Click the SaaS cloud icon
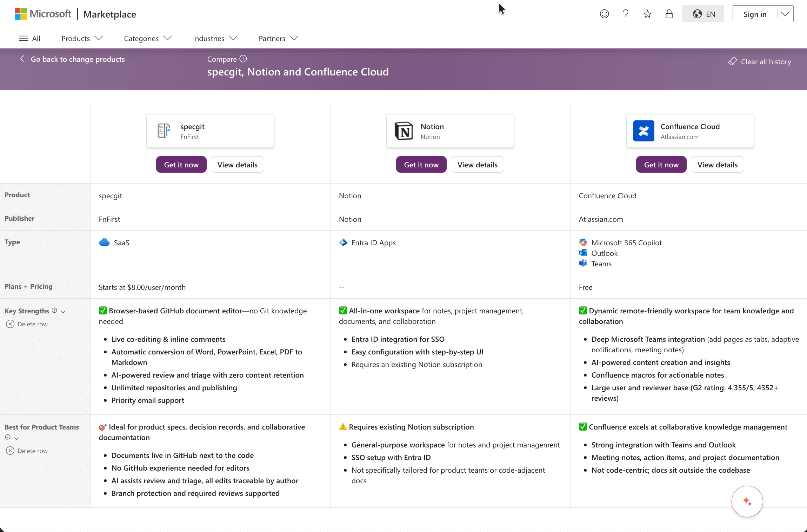 pyautogui.click(x=104, y=242)
